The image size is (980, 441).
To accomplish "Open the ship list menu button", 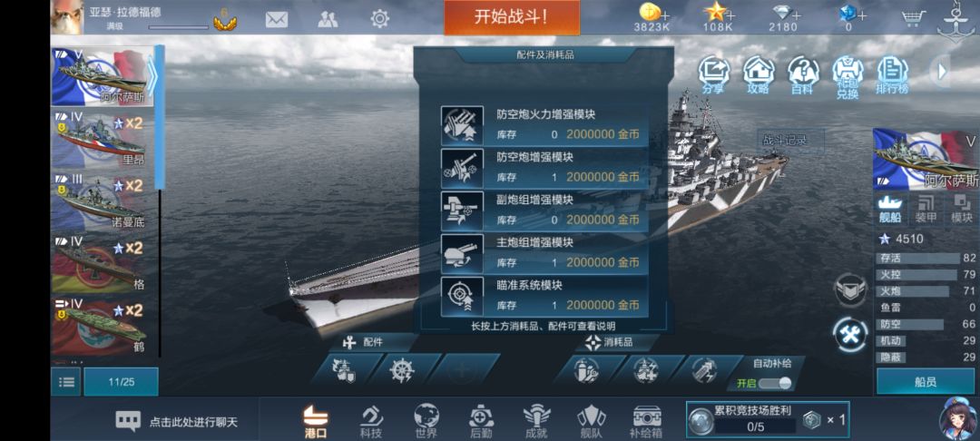I will click(65, 382).
